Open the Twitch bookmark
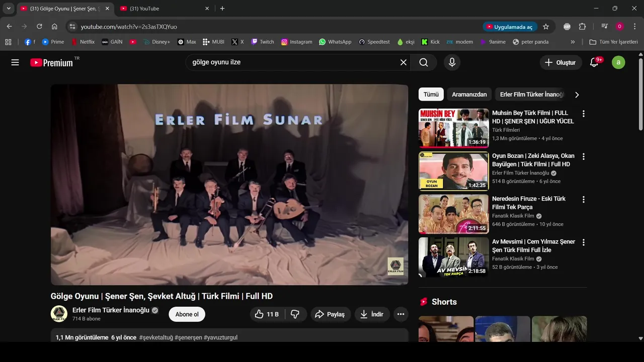The height and width of the screenshot is (362, 644). coord(263,42)
